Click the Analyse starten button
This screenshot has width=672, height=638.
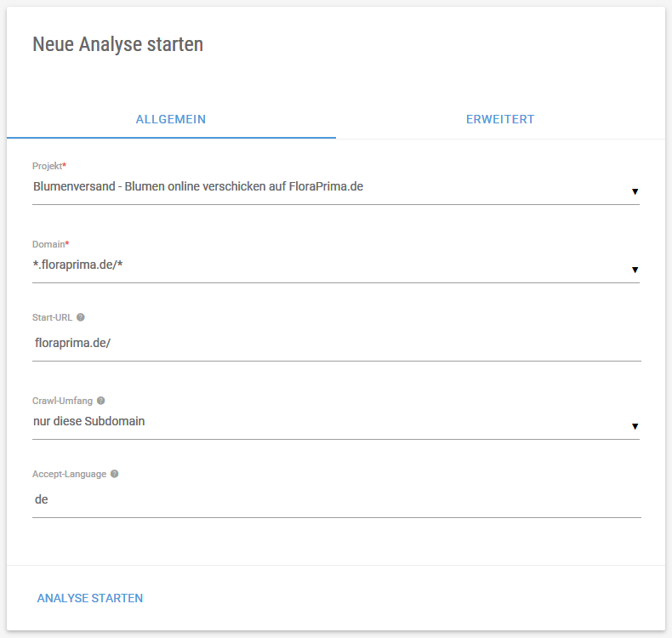tap(90, 598)
